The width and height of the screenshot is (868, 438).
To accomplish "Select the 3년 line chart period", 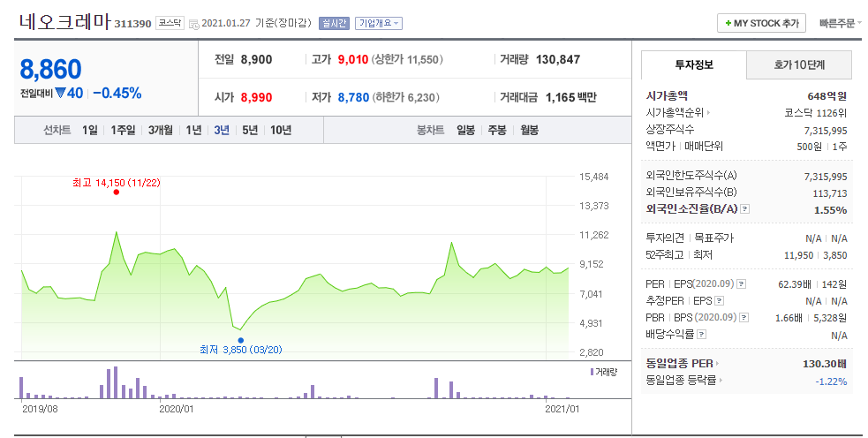I will pyautogui.click(x=222, y=130).
